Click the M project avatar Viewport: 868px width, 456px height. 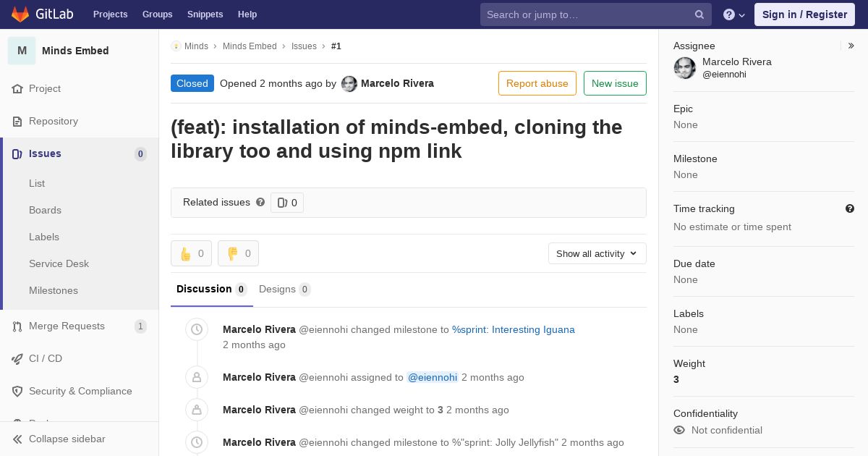[22, 51]
